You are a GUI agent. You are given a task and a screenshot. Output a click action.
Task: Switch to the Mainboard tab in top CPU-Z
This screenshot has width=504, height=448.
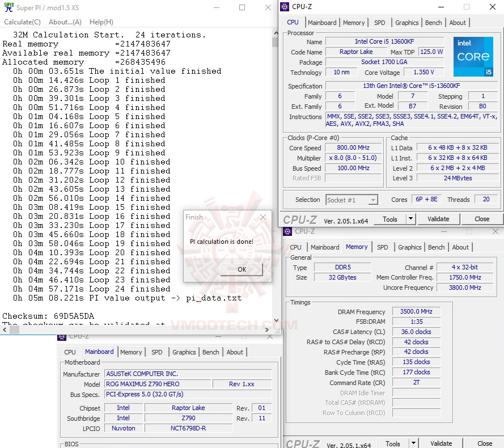coord(322,23)
